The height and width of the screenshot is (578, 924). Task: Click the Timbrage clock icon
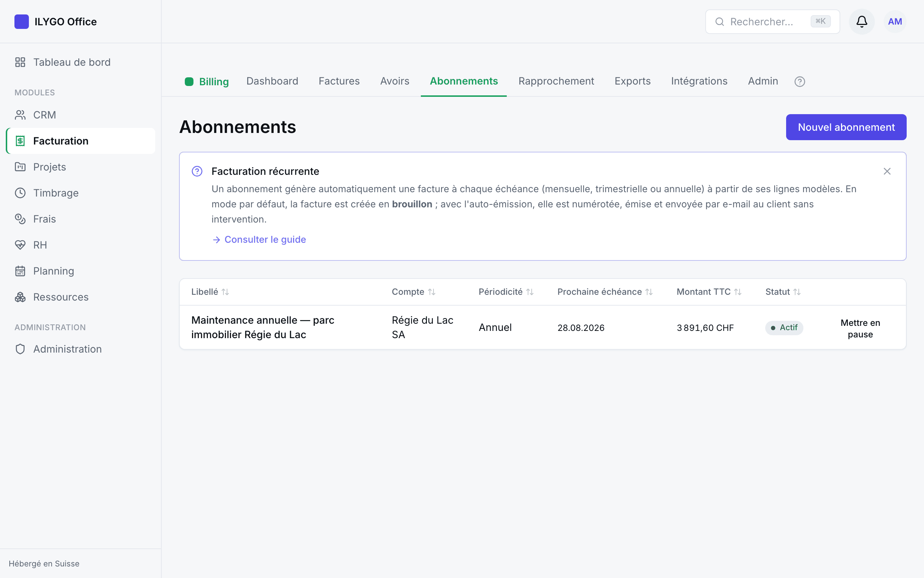click(x=20, y=193)
